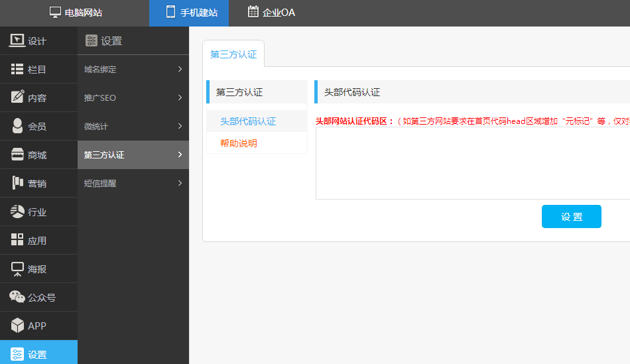Expand the 短信提醒 submenu arrow
The width and height of the screenshot is (630, 364).
180,183
